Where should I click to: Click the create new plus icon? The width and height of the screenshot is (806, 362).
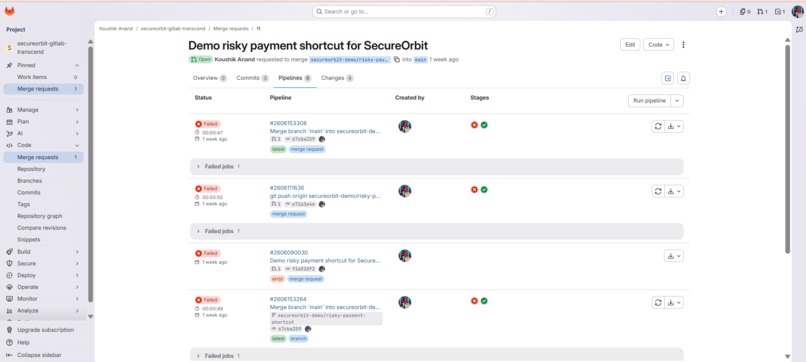click(x=721, y=11)
